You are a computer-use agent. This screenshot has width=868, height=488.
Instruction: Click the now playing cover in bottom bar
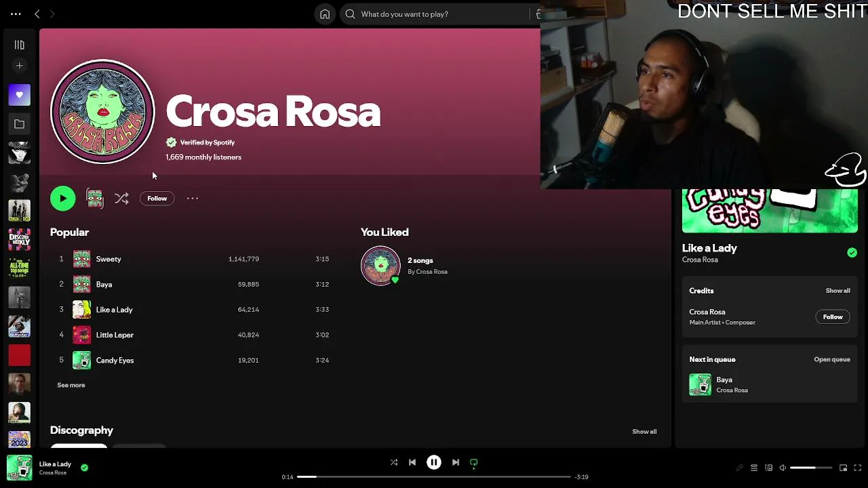coord(19,468)
